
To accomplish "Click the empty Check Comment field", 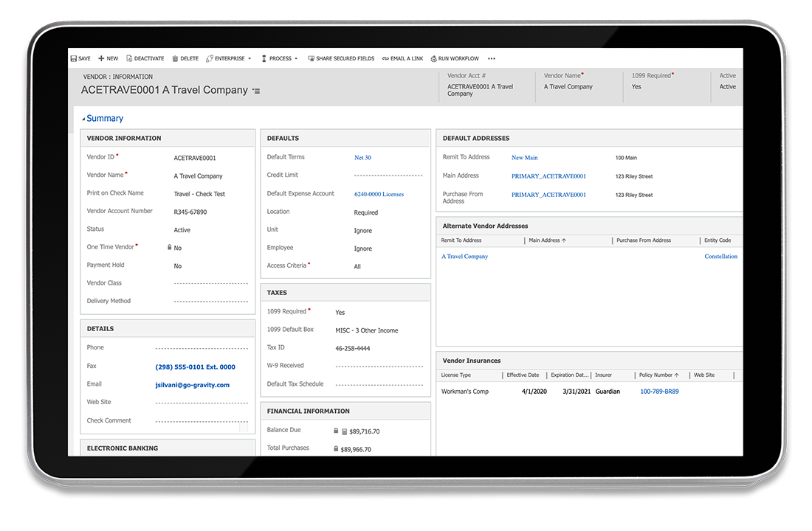I will [202, 421].
